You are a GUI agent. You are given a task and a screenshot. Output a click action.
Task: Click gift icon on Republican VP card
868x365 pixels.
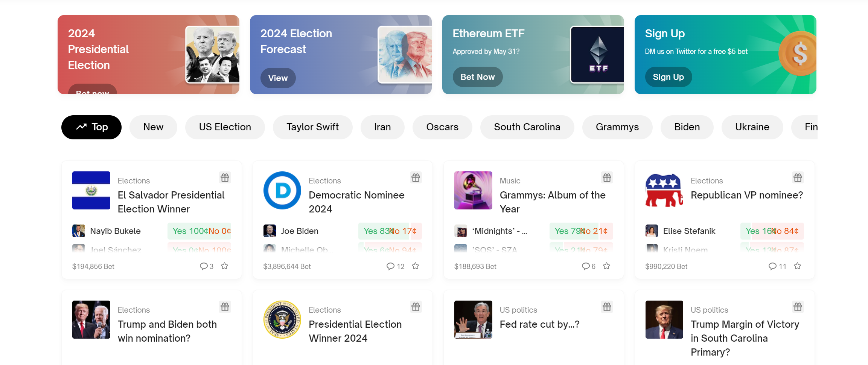click(798, 177)
